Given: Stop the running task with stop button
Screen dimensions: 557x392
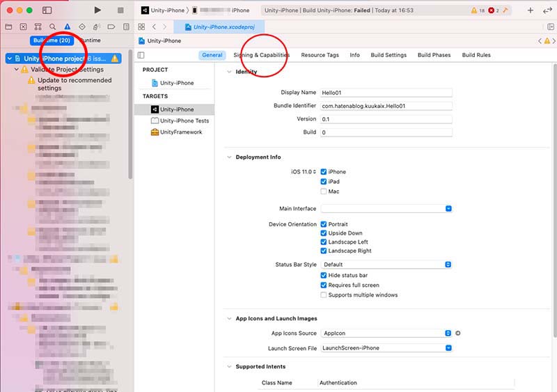Looking at the screenshot, I should click(120, 10).
